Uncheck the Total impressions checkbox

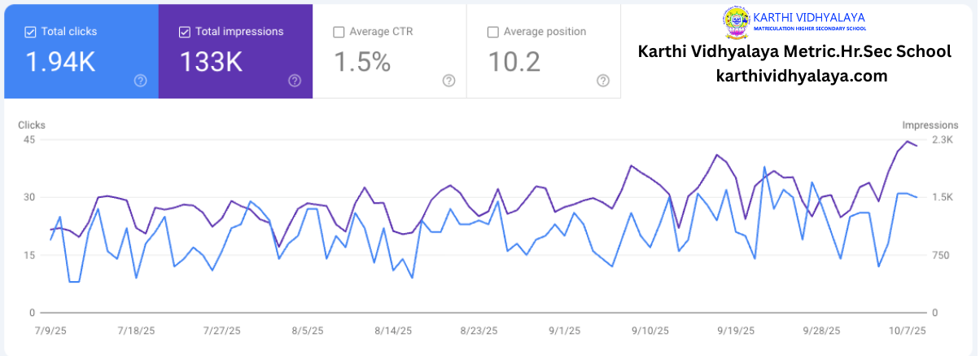click(184, 32)
